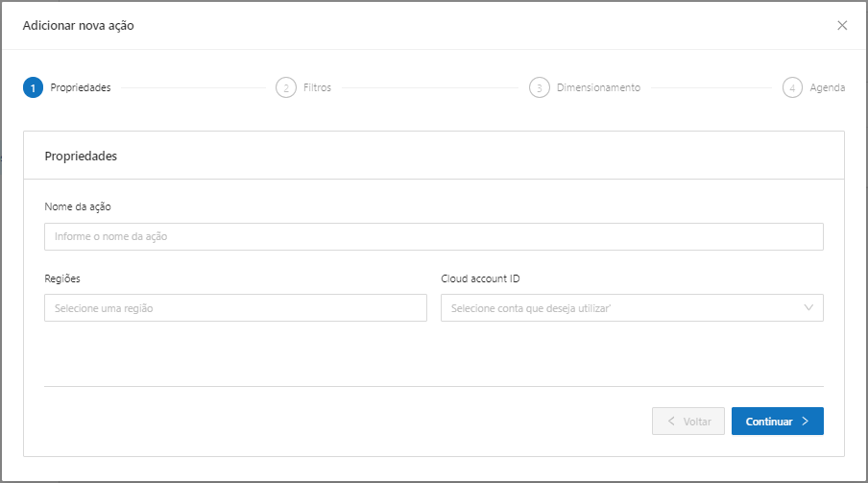Click the left arrow icon in Voltar

(x=670, y=422)
